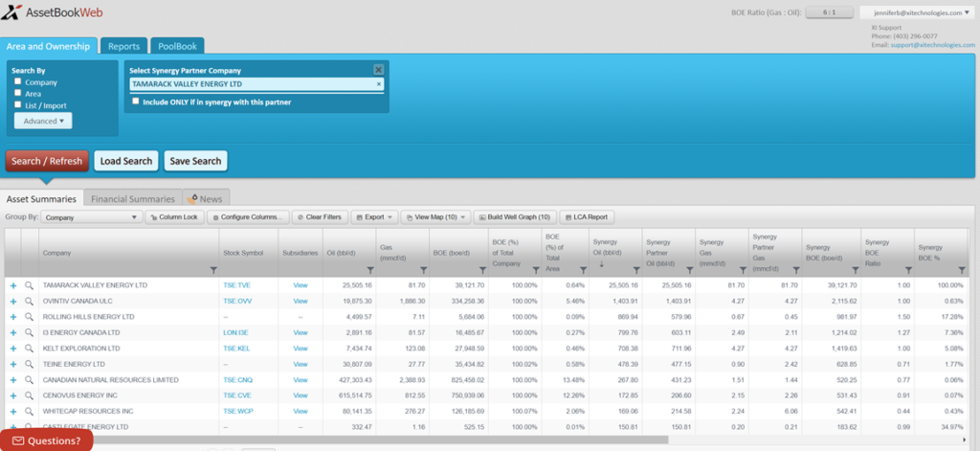Screen dimensions: 980x451
Task: Click the Clear Filters button
Action: [x=320, y=217]
